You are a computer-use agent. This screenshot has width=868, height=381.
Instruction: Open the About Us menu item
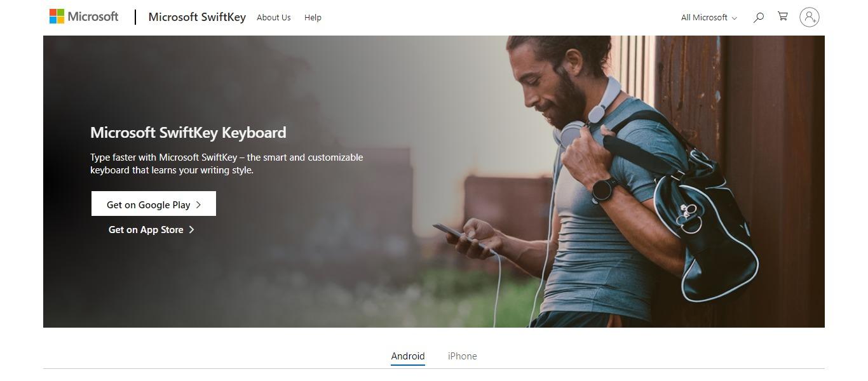pyautogui.click(x=274, y=18)
